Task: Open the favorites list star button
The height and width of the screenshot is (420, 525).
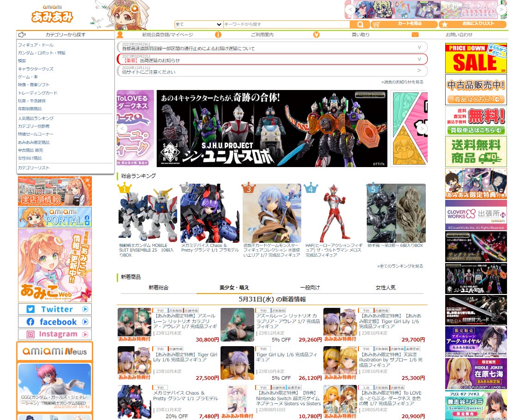Action: [473, 24]
